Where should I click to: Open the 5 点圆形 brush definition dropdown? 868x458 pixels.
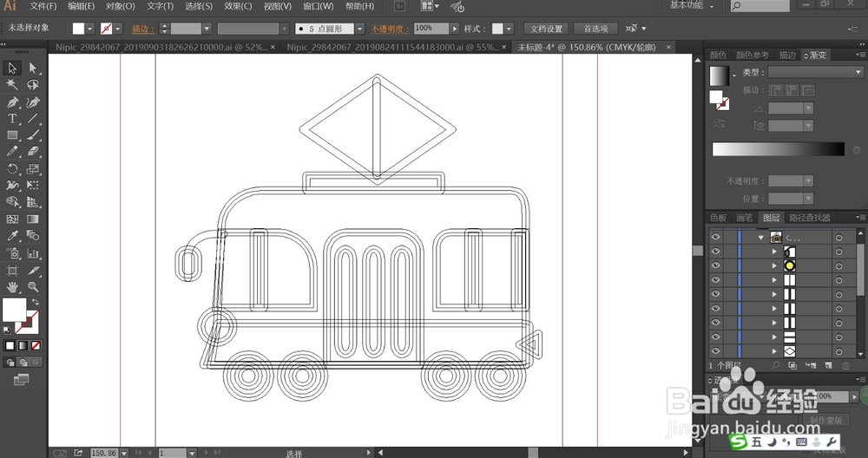(360, 29)
